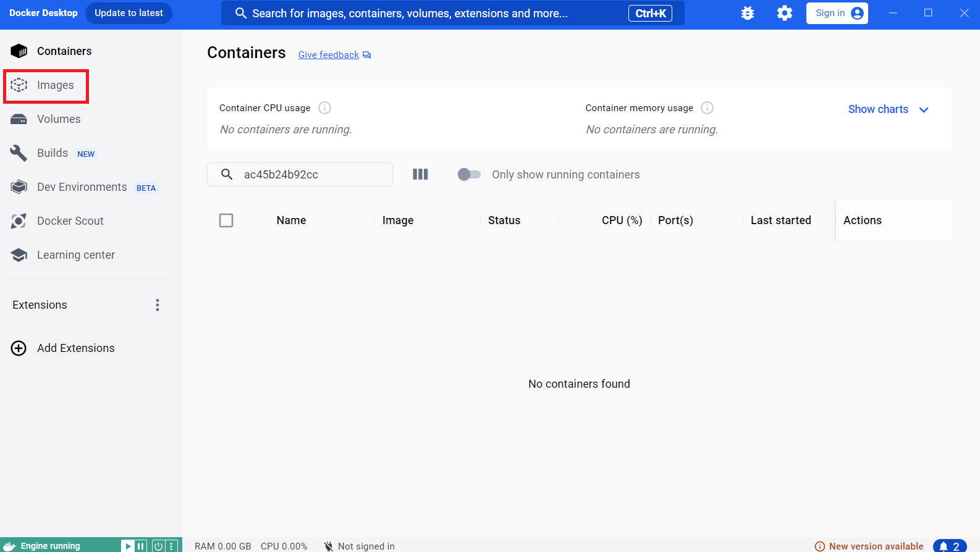Click Update to latest button

pos(129,13)
